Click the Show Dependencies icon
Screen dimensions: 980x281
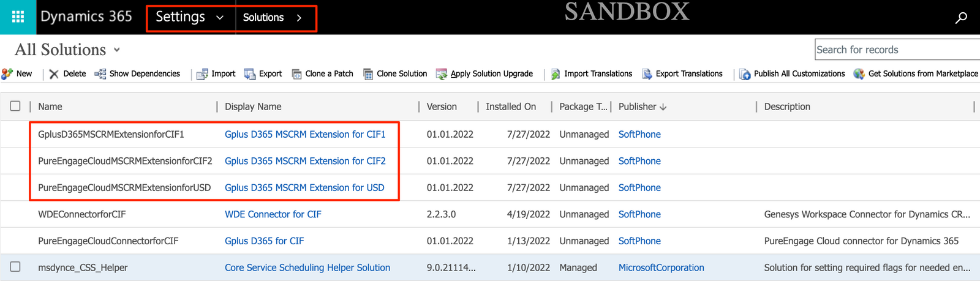click(100, 74)
